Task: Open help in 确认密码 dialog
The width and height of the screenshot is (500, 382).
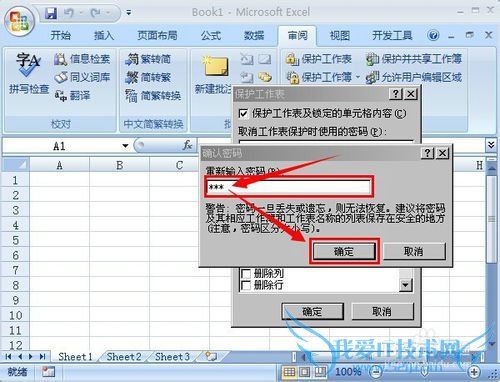Action: point(428,153)
